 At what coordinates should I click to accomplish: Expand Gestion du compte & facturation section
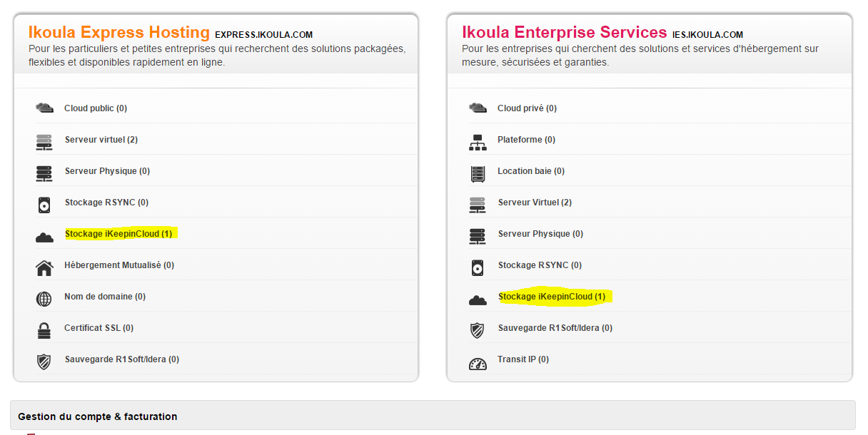tap(96, 416)
